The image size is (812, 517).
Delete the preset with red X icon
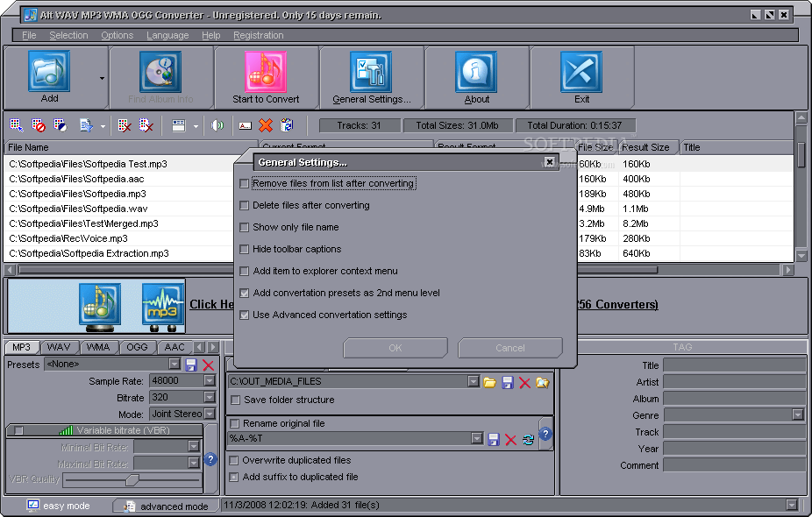pyautogui.click(x=208, y=365)
